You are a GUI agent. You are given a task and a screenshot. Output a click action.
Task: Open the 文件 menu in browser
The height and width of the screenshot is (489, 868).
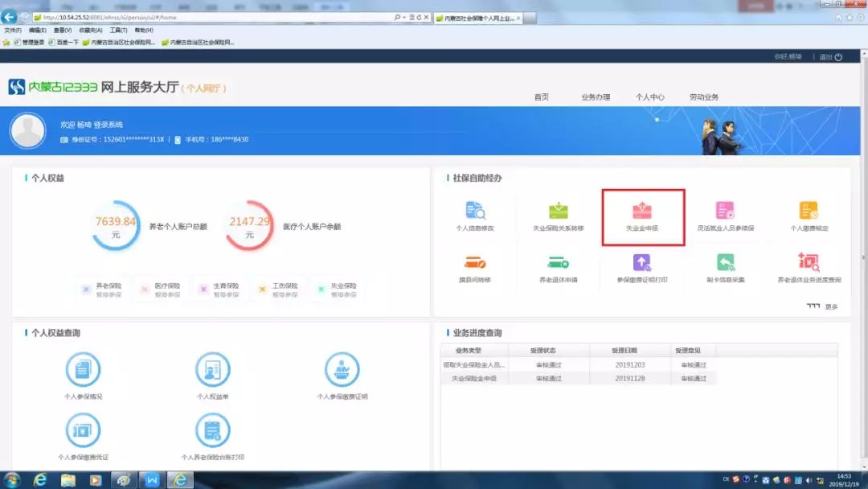click(12, 30)
